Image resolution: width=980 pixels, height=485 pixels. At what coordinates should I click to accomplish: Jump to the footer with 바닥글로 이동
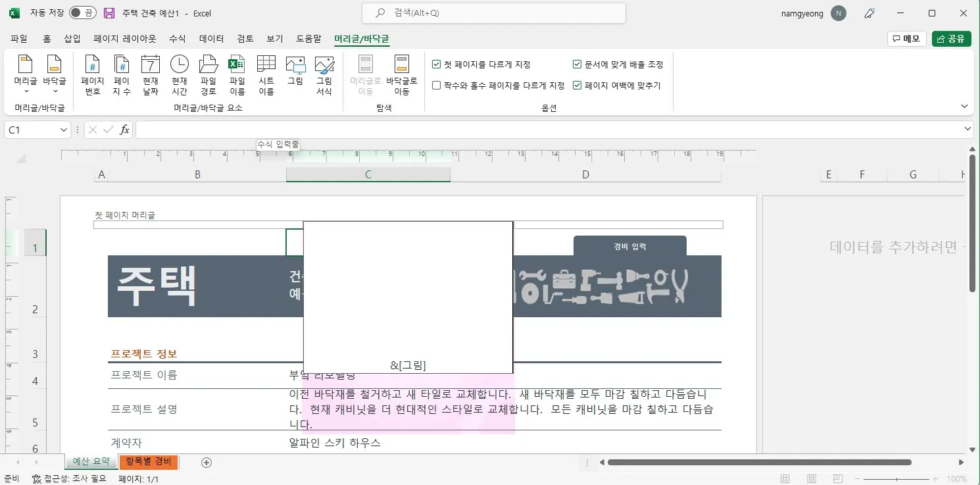coord(402,72)
